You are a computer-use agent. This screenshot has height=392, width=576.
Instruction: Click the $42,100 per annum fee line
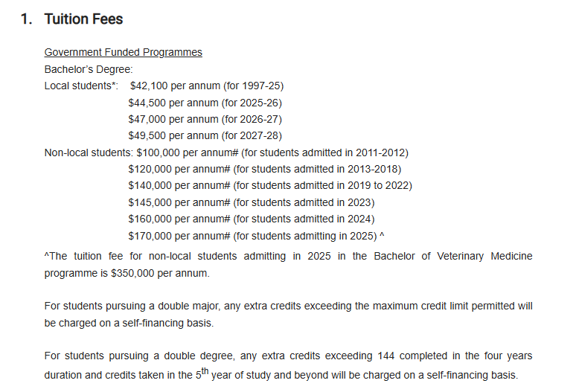click(x=206, y=86)
